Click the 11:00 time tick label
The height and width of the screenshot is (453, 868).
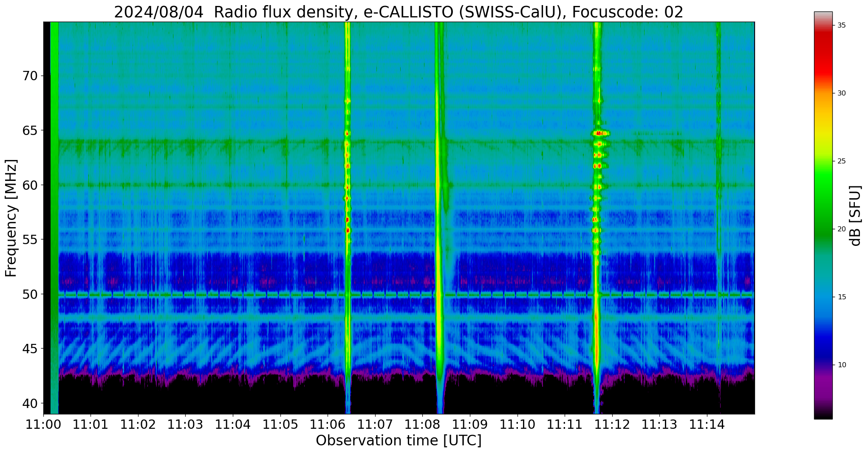tap(43, 425)
